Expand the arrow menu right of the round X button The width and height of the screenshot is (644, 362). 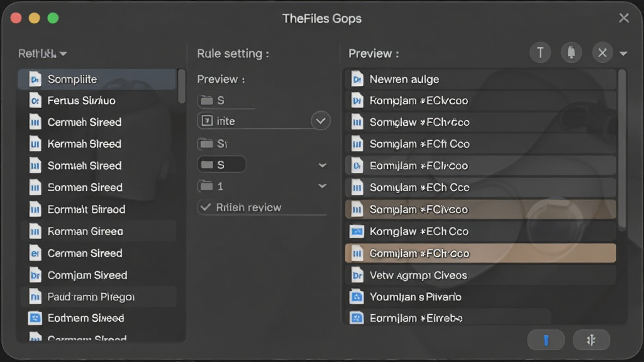pos(623,53)
